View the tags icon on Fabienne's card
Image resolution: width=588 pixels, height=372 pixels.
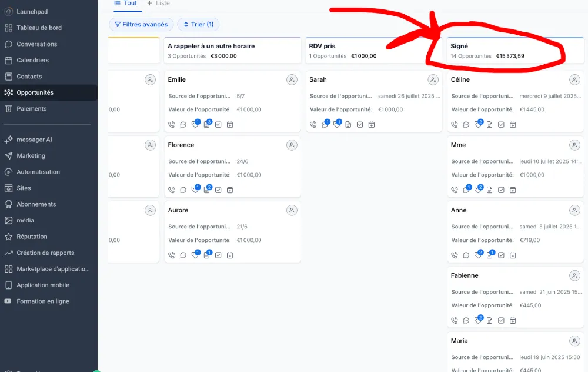477,321
